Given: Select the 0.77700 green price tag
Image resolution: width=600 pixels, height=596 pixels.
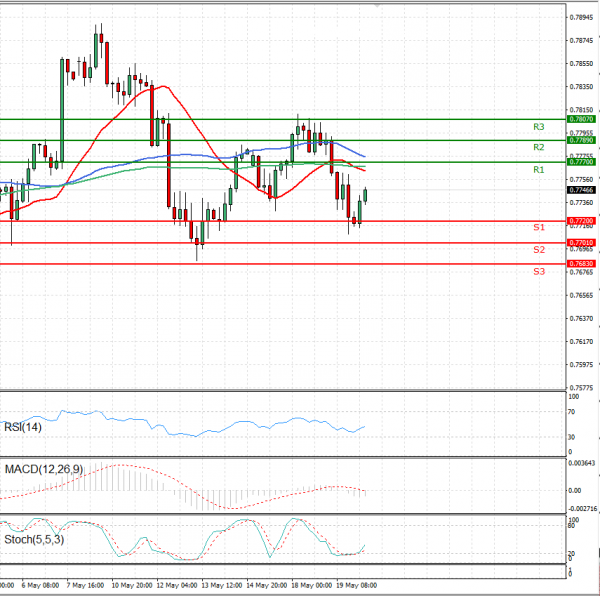Looking at the screenshot, I should (581, 162).
